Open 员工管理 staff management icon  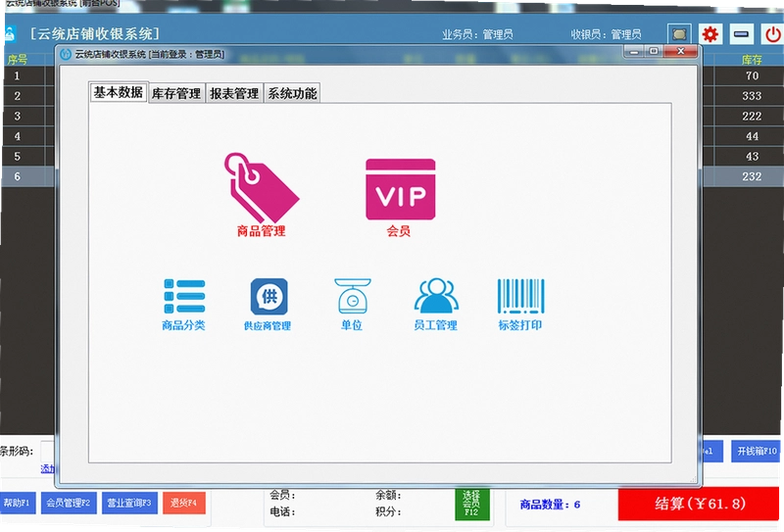click(435, 305)
